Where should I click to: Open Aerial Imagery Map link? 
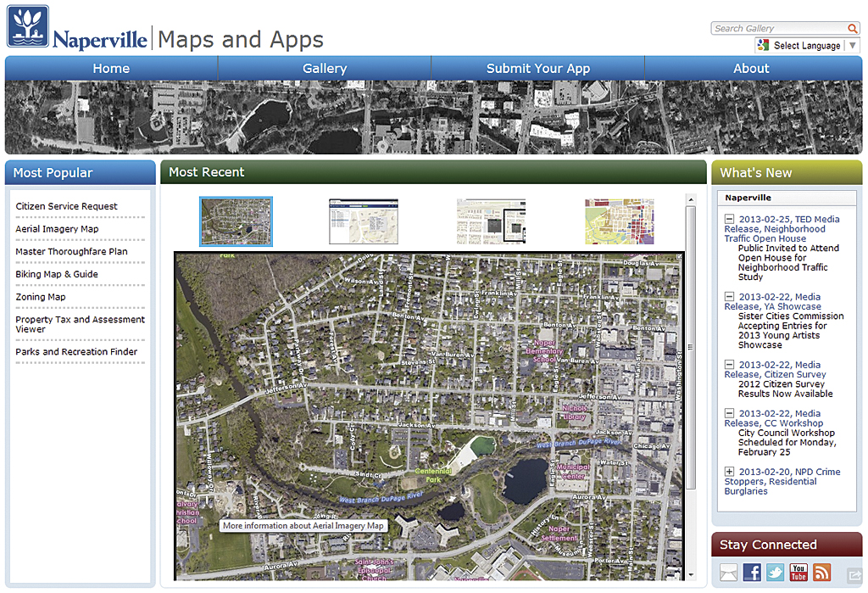(x=57, y=229)
